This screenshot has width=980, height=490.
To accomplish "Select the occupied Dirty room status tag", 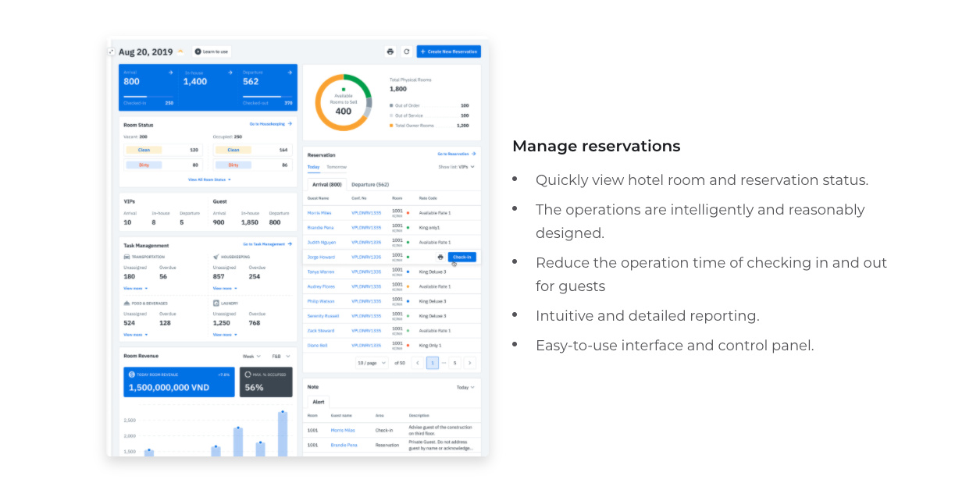I will click(233, 165).
